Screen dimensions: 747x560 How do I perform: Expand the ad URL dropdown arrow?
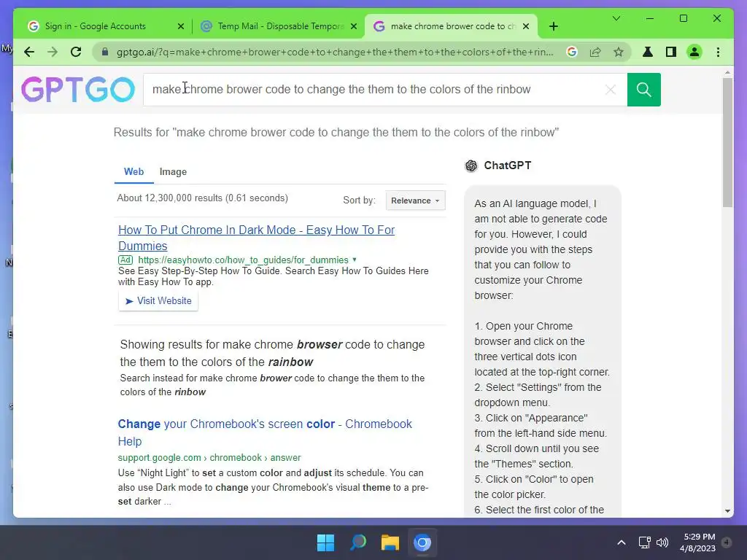coord(354,260)
